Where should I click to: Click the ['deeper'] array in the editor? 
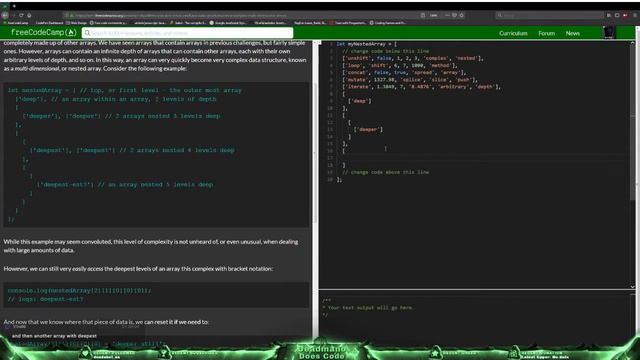pyautogui.click(x=368, y=129)
